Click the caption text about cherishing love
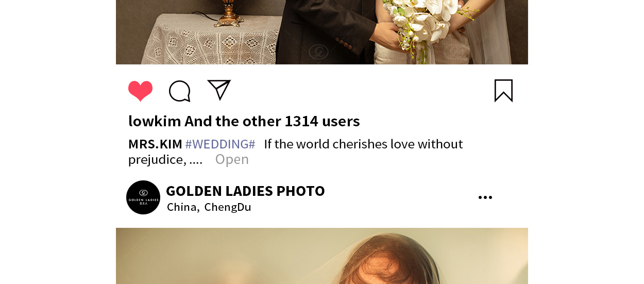This screenshot has height=284, width=644. coord(363,144)
